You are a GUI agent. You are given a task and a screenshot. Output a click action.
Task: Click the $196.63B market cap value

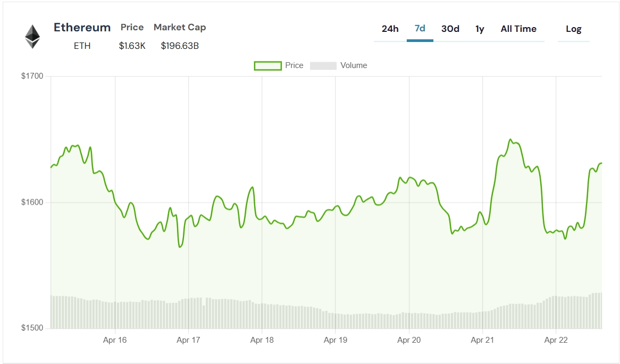tap(180, 46)
